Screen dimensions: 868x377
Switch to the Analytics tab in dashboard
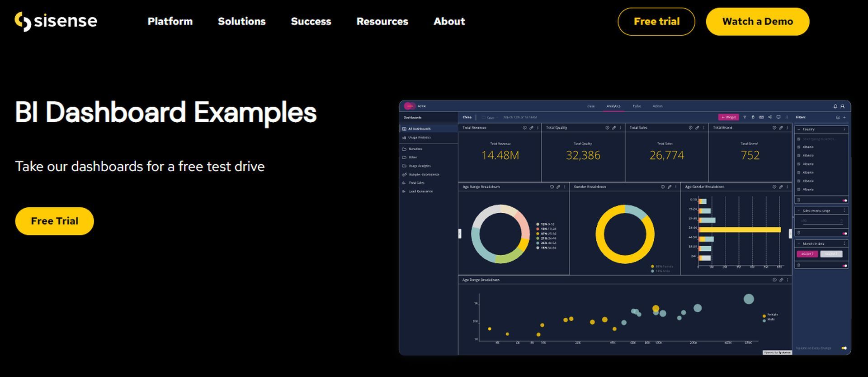pos(613,106)
